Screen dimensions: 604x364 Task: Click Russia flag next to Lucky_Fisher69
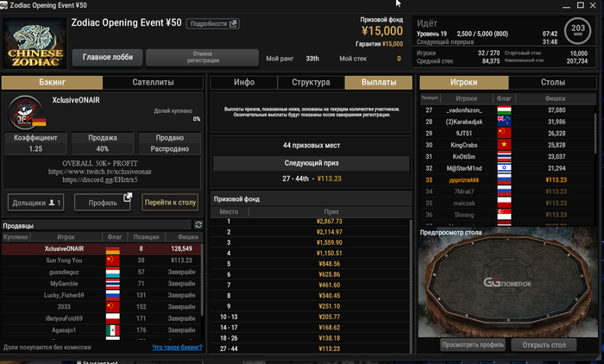point(112,295)
